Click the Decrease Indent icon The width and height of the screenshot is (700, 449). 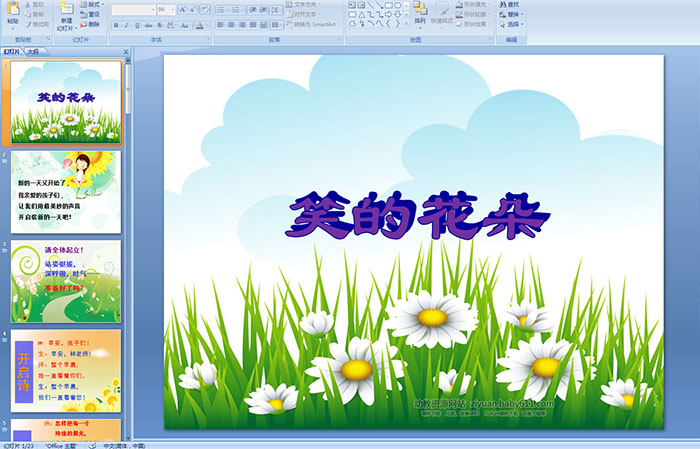tap(253, 9)
